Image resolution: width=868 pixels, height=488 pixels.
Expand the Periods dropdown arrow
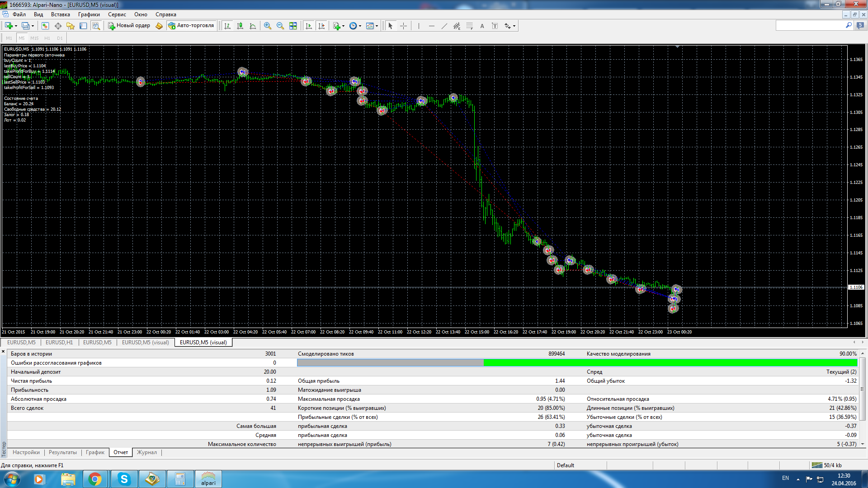click(360, 26)
